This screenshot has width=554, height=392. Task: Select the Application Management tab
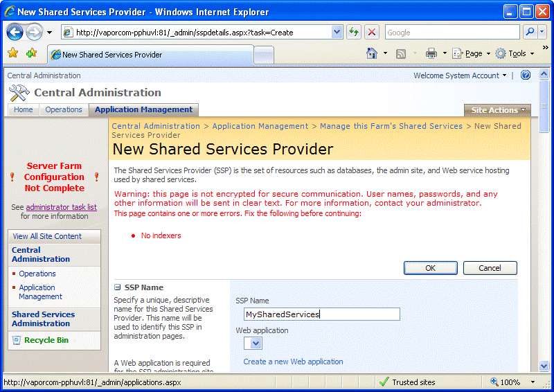click(143, 109)
